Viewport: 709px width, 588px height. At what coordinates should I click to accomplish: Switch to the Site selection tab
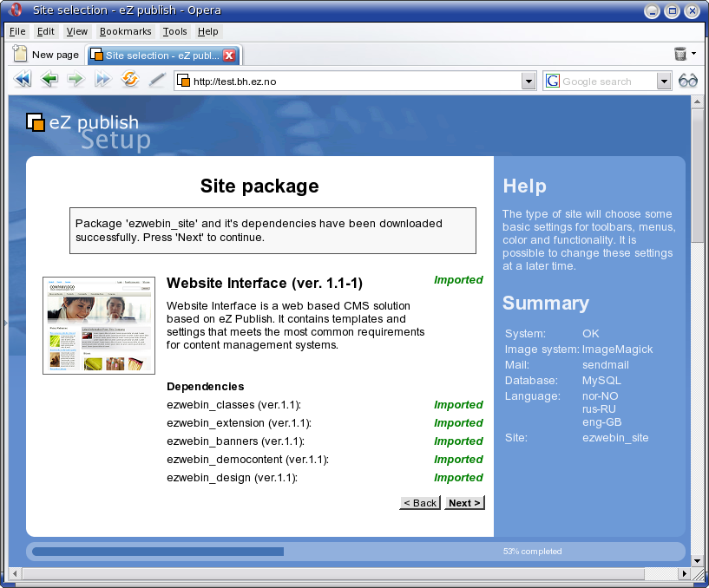[x=164, y=56]
